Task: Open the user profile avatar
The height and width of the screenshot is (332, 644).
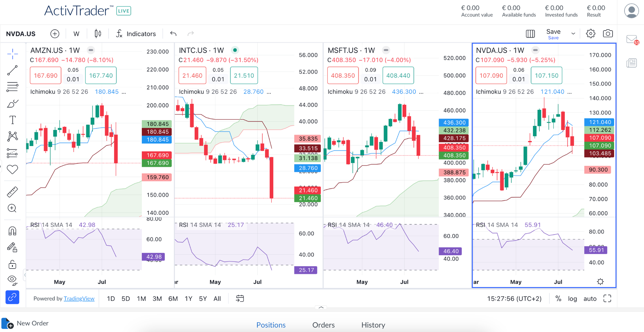Action: coord(631,11)
